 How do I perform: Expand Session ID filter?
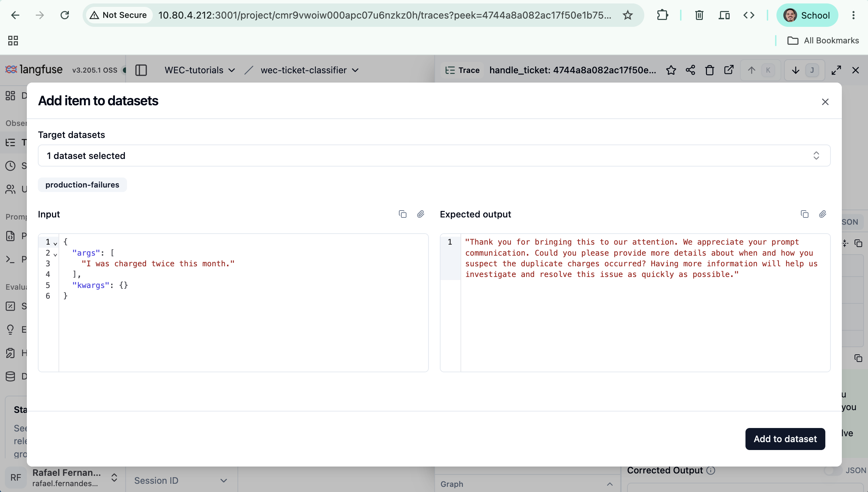pos(181,480)
